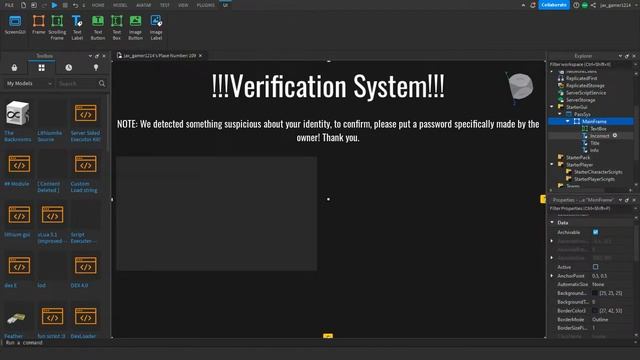Viewport: 640px width, 360px height.
Task: Edit the BackgroundColor3 color swatch
Action: tap(595, 293)
